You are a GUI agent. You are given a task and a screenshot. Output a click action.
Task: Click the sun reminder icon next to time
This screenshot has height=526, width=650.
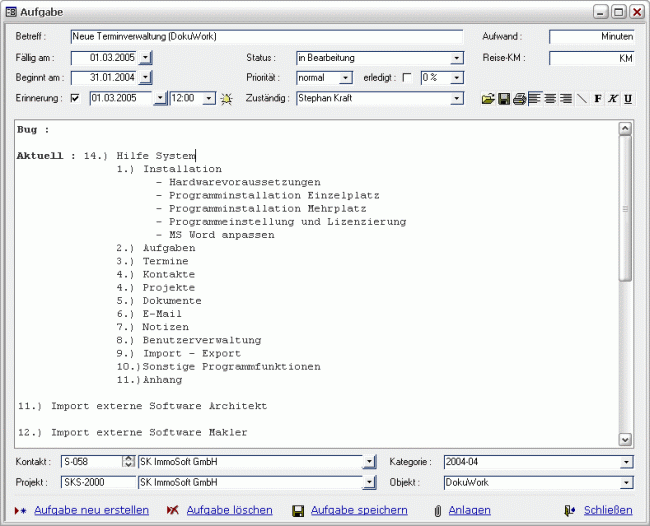coord(227,99)
